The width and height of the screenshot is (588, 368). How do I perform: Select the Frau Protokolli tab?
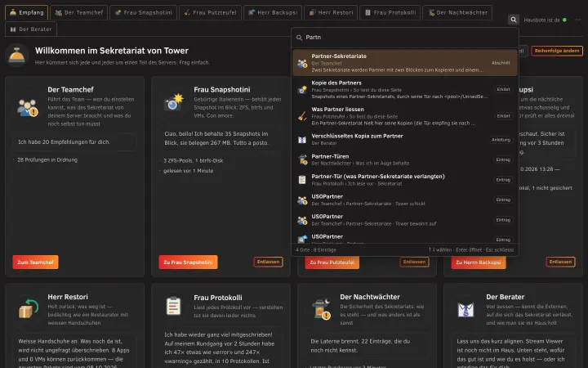tap(390, 12)
